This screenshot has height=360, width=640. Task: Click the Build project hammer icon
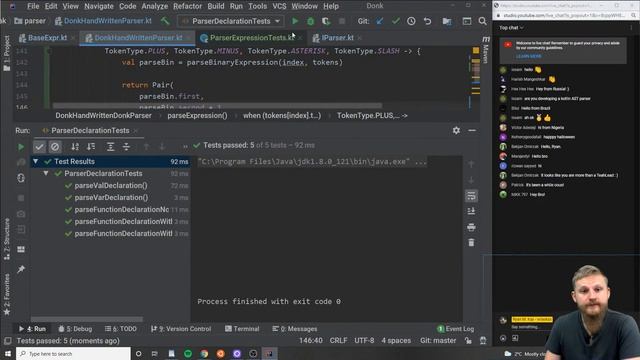tap(165, 21)
